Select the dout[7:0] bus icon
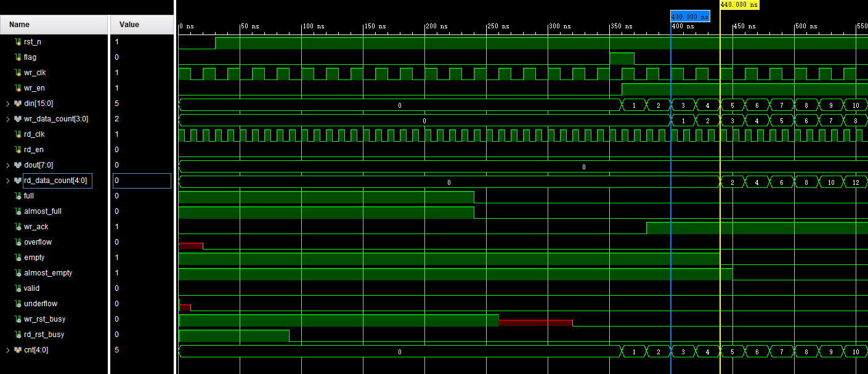This screenshot has width=868, height=374. [17, 165]
